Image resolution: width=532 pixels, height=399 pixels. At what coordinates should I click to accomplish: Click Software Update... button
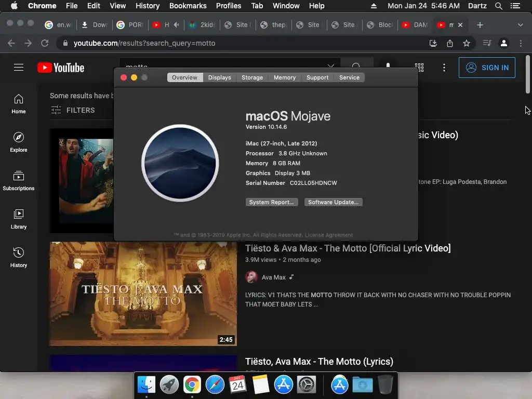coord(333,202)
